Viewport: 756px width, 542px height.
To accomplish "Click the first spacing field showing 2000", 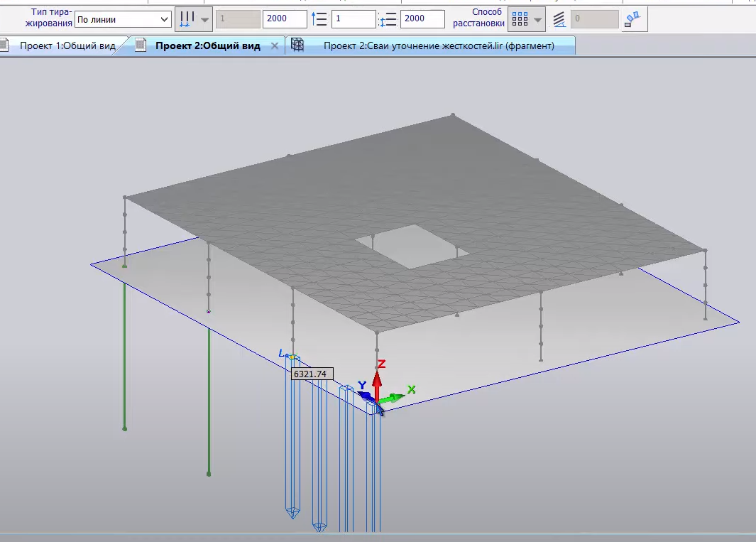I will [284, 19].
